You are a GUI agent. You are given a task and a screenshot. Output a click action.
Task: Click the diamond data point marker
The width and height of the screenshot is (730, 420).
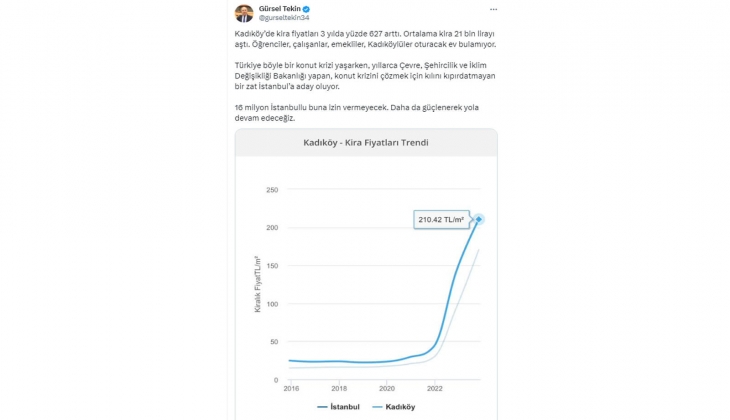[479, 219]
